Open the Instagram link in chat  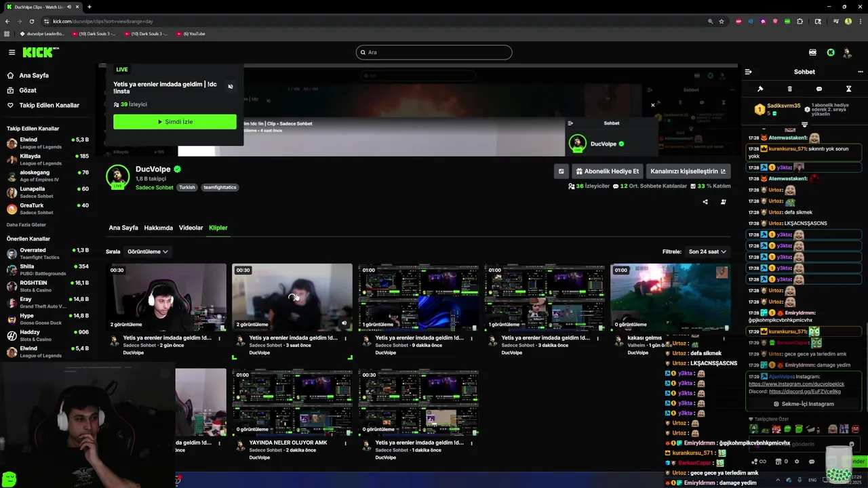pos(796,384)
